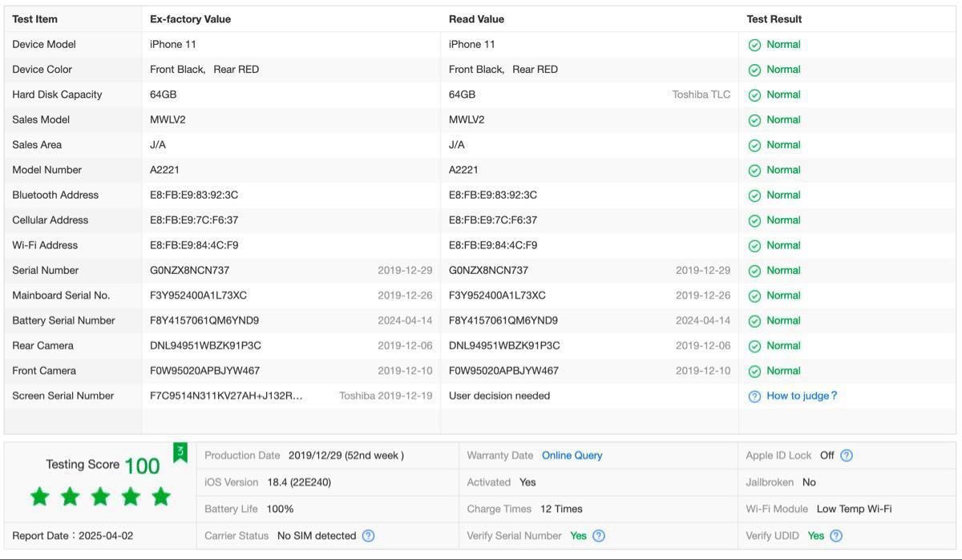Click the first green star in the rating
The height and width of the screenshot is (560, 962).
point(39,497)
